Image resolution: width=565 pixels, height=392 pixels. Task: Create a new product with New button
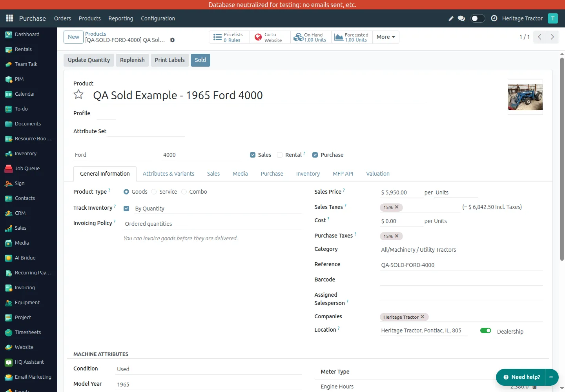coord(73,37)
